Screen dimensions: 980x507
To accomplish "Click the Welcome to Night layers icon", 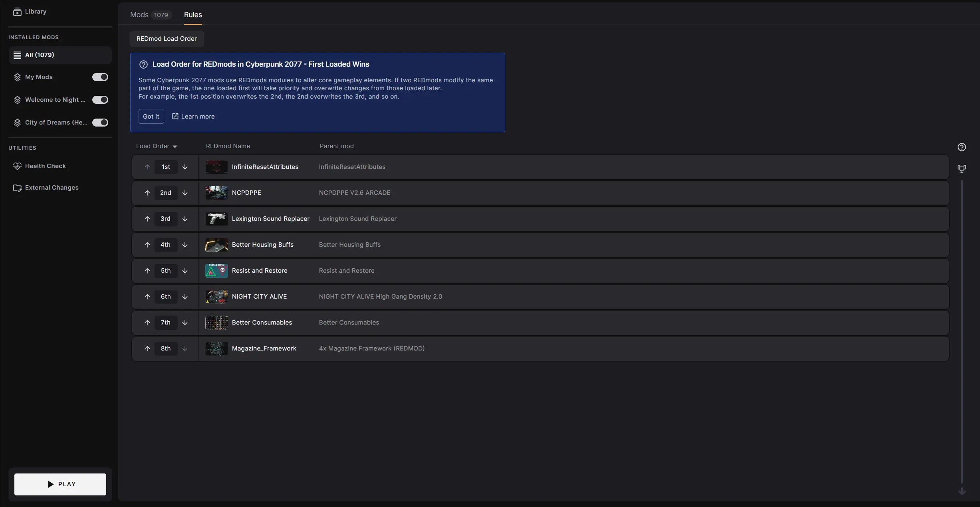I will [17, 100].
